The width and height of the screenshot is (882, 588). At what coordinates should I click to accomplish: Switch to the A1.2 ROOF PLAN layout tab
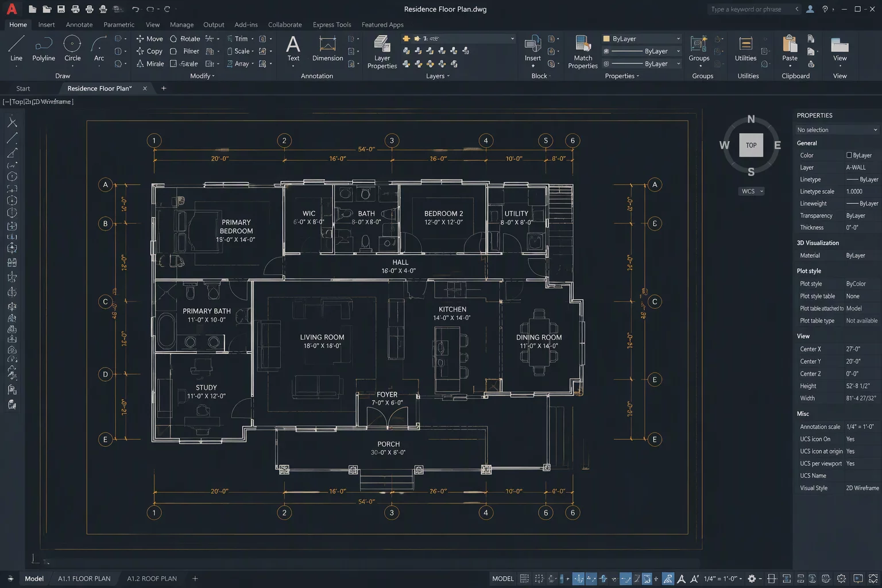[152, 578]
